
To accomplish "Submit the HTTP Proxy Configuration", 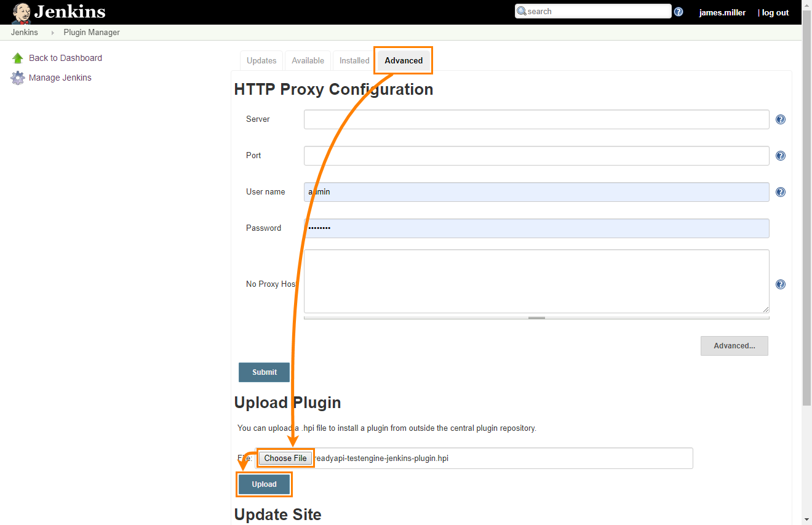I will coord(264,372).
